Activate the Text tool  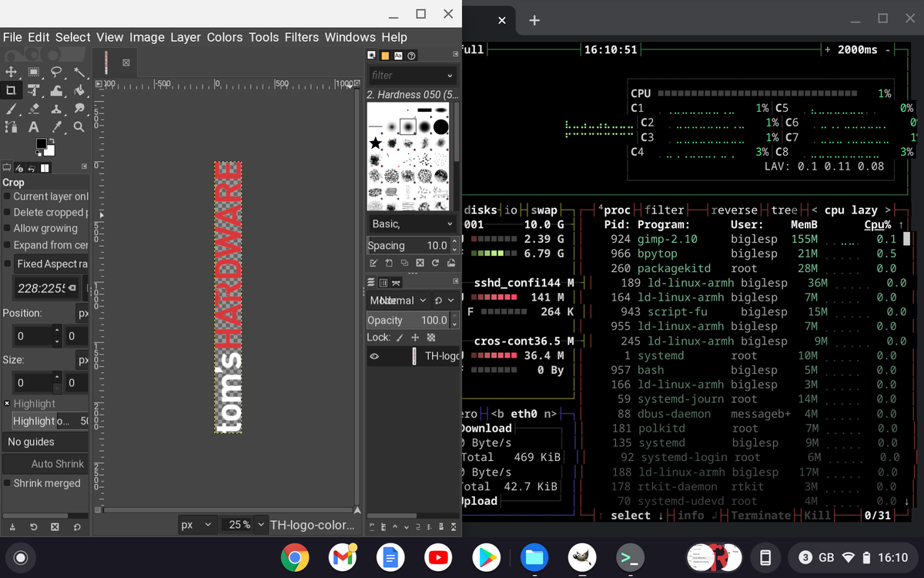pos(34,127)
